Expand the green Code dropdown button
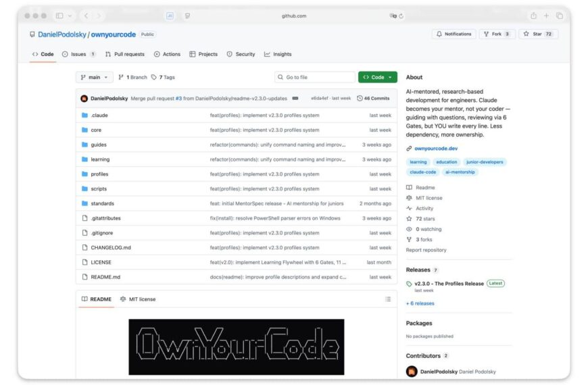Image resolution: width=588 pixels, height=385 pixels. coord(377,77)
